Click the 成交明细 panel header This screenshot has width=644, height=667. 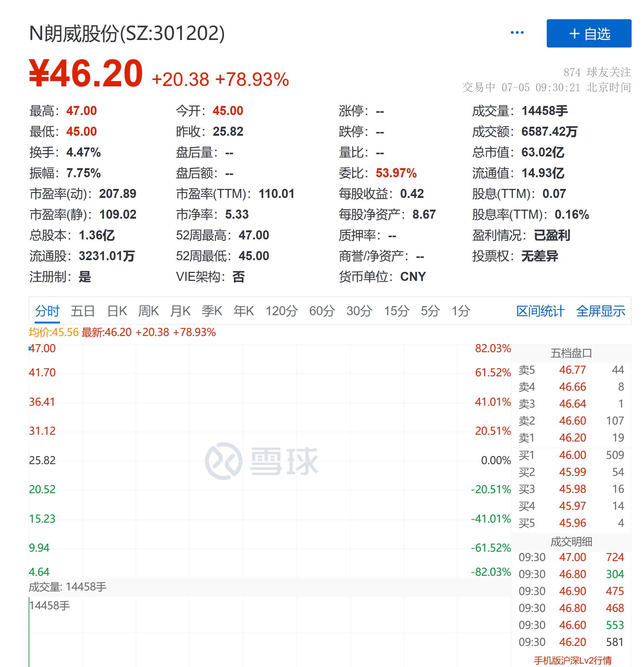point(571,542)
